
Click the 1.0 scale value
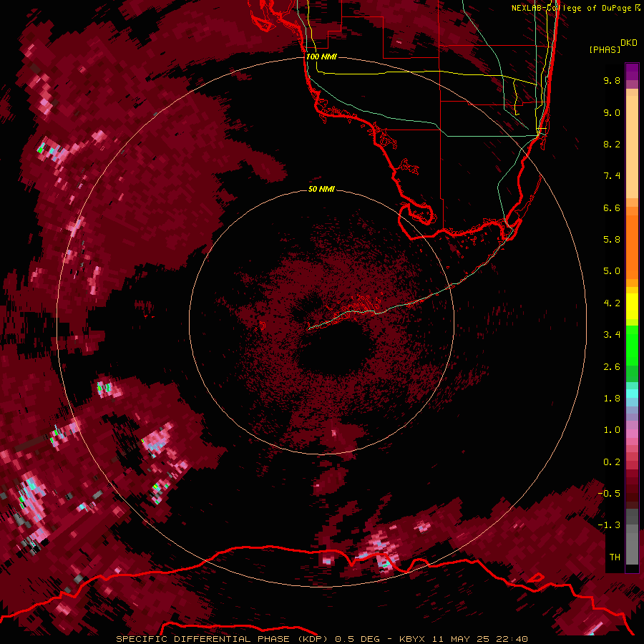pyautogui.click(x=612, y=430)
